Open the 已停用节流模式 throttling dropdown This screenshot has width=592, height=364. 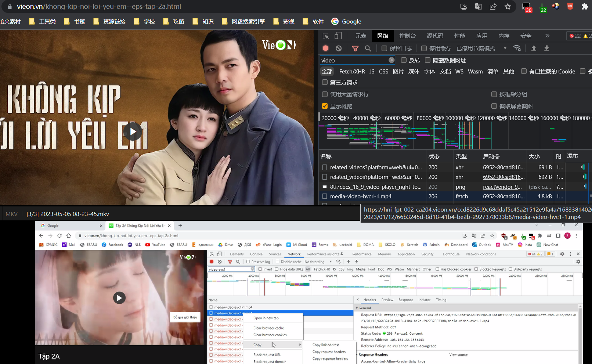(x=481, y=48)
